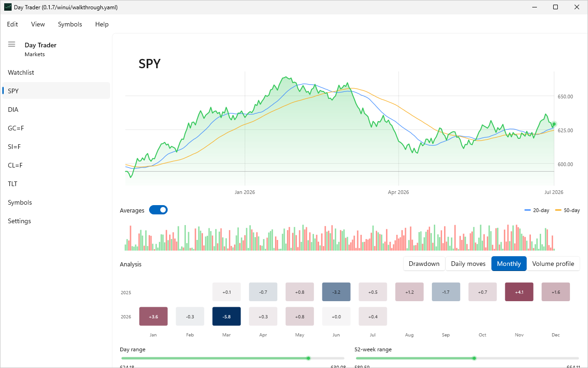Select SI=F in the sidebar
588x368 pixels.
tap(56, 147)
